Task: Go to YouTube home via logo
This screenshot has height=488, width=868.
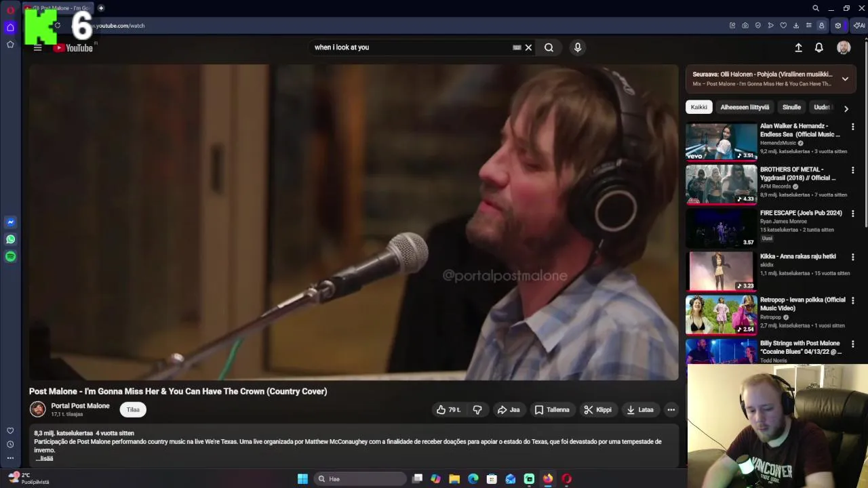Action: [73, 47]
